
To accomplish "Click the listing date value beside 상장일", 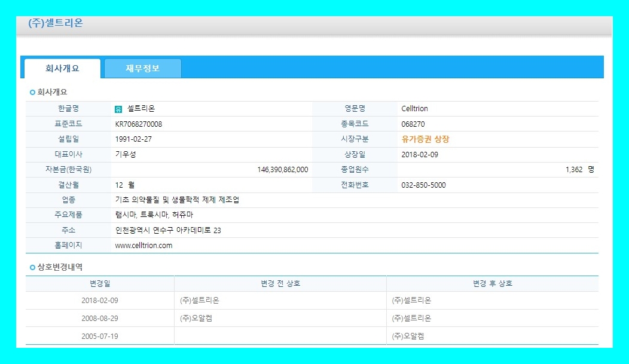I will pyautogui.click(x=420, y=154).
